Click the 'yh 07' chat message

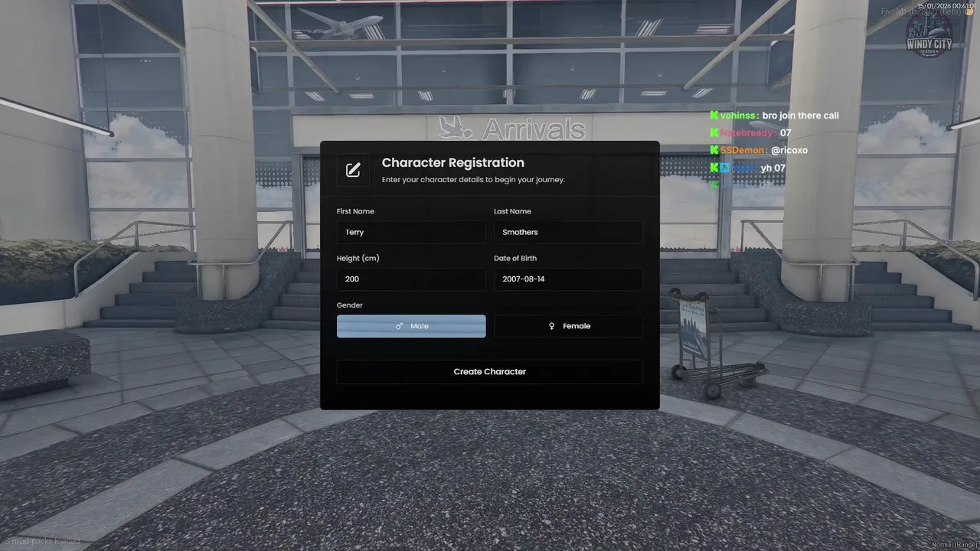tap(773, 168)
